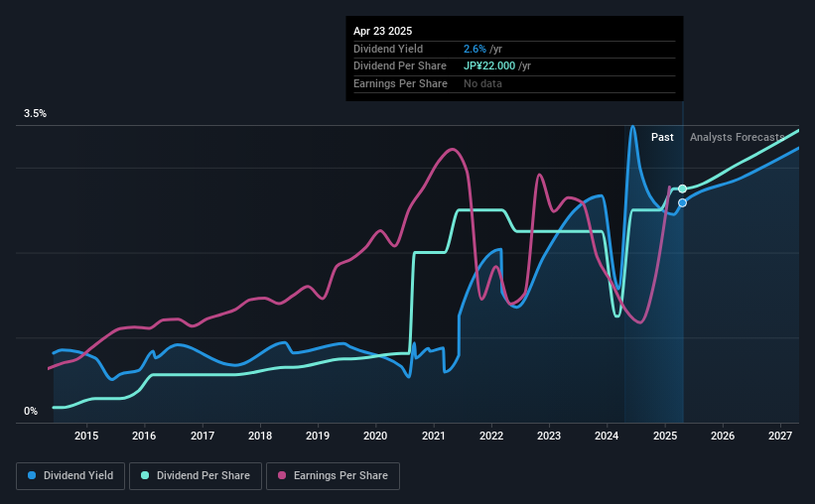Screen dimensions: 815x504
Task: Click the pink Earnings Per Share legend dot
Action: [282, 475]
